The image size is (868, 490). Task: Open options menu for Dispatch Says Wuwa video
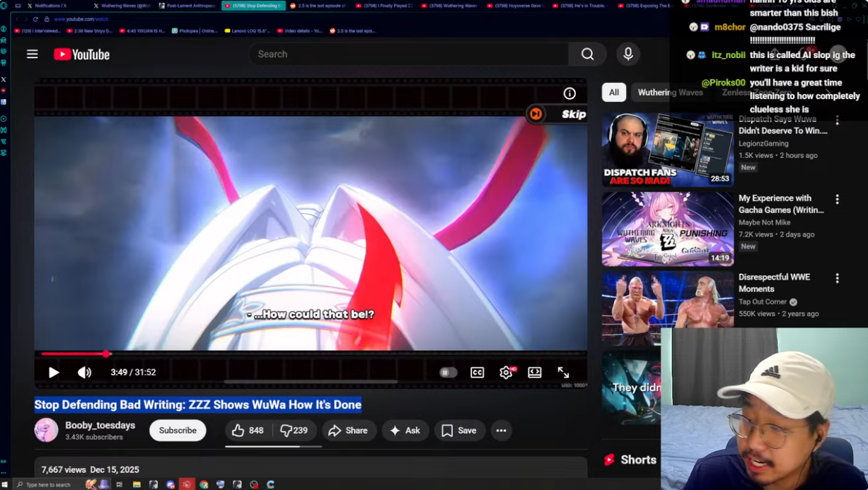[x=838, y=120]
